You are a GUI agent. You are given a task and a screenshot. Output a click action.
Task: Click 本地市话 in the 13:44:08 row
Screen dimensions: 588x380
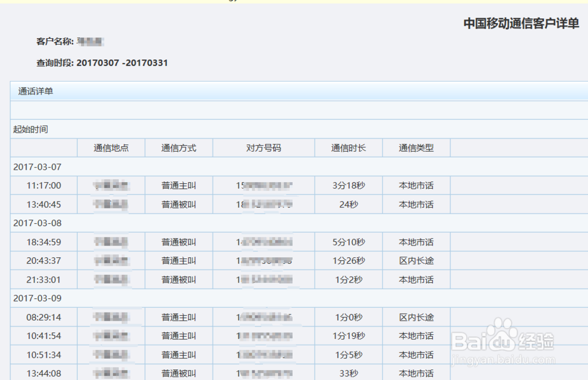tap(416, 374)
